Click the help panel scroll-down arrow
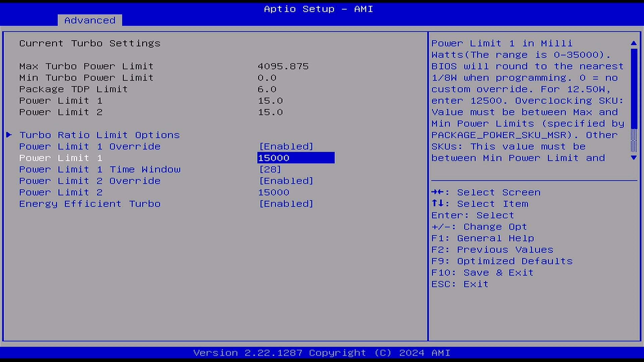The height and width of the screenshot is (362, 644). [x=633, y=158]
